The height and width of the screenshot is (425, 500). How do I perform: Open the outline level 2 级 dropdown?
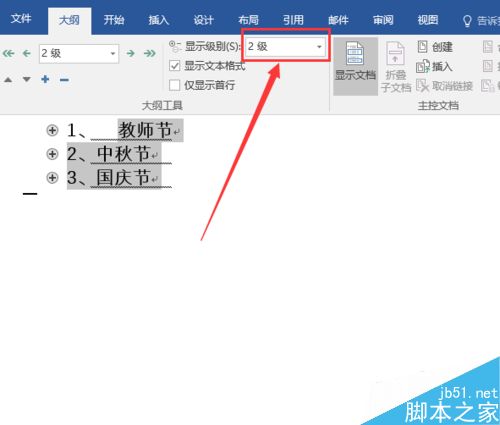click(79, 53)
